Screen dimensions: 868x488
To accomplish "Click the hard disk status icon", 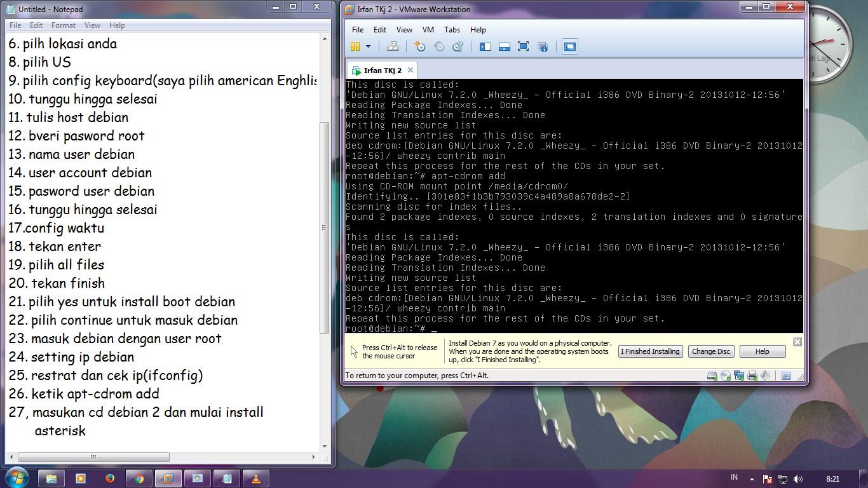I will [712, 376].
